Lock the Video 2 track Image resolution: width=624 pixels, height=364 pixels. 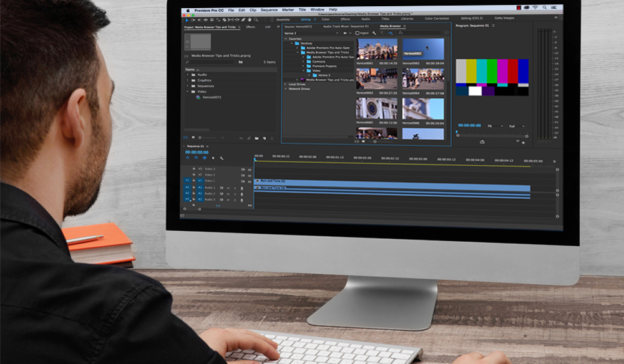[x=194, y=174]
